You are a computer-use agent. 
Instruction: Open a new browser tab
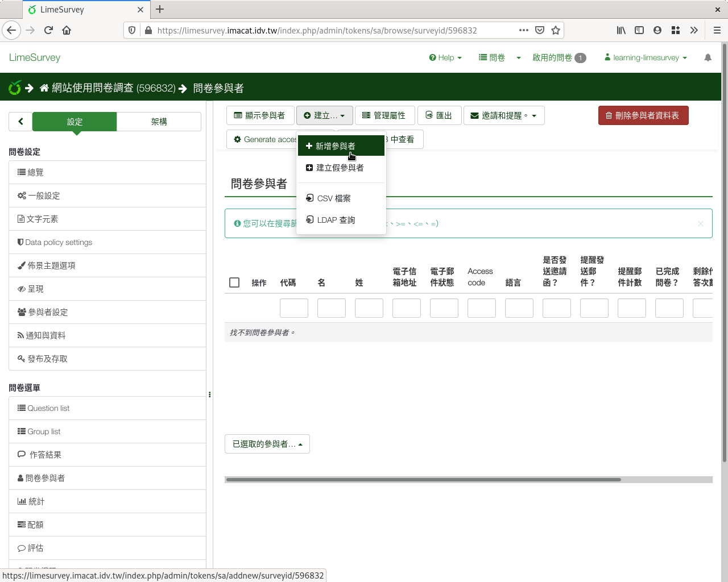[160, 9]
